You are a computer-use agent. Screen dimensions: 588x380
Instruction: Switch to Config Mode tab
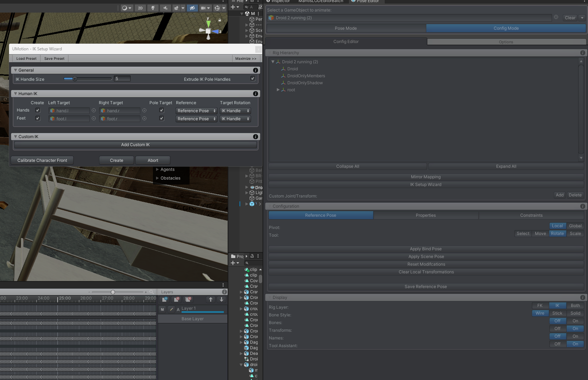coord(506,28)
